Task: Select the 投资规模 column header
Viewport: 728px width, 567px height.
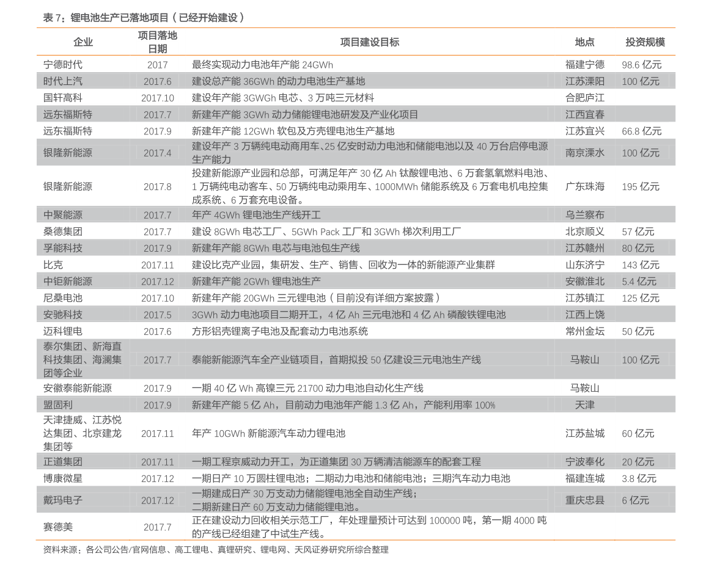Action: [x=645, y=42]
